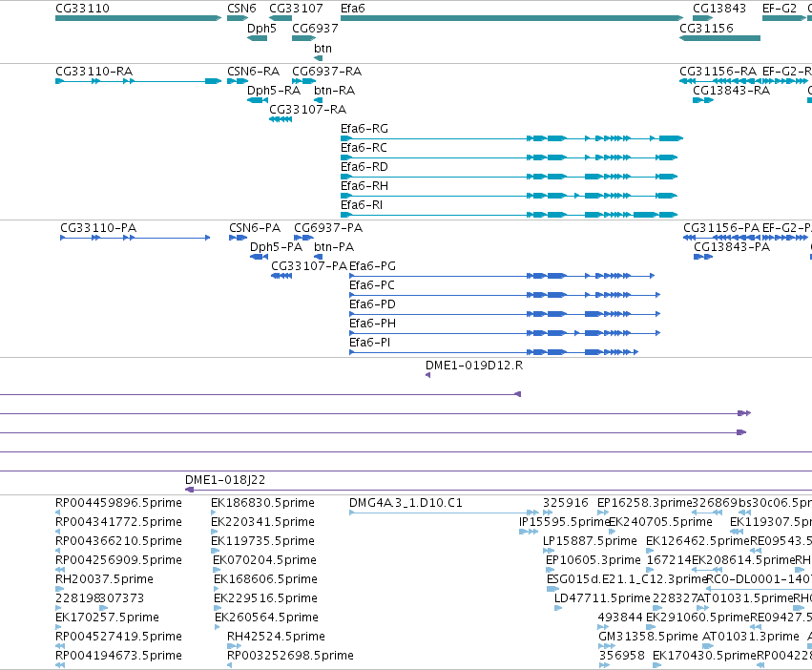Click the CG33110 gene label
The image size is (812, 670).
point(82,9)
